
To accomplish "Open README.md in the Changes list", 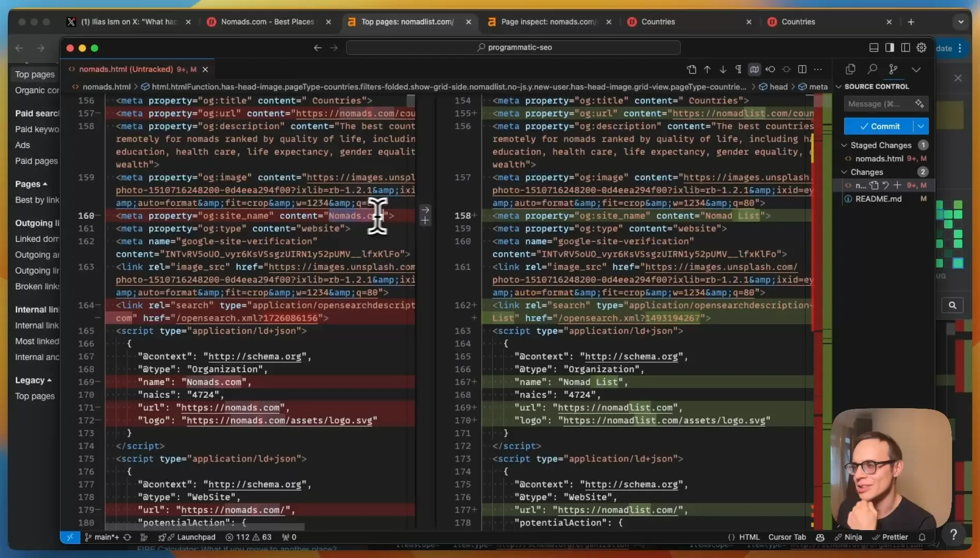I will (878, 198).
